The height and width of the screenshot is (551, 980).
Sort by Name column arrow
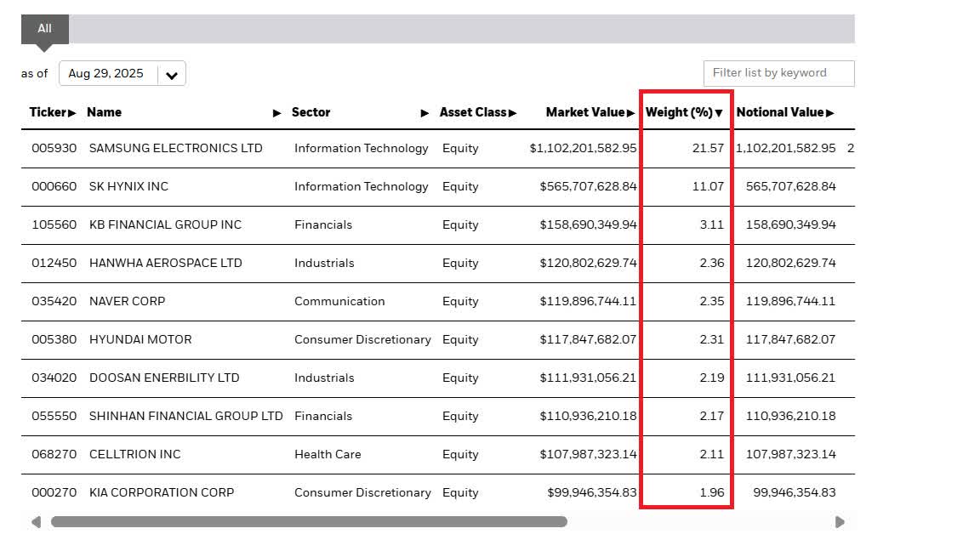coord(276,113)
